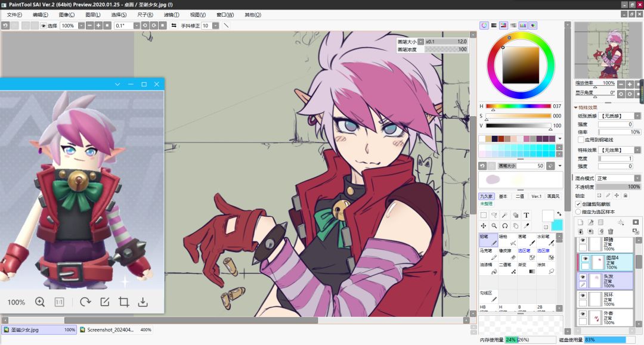Click the 不透明度 opacity field
644x345 pixels.
619,187
